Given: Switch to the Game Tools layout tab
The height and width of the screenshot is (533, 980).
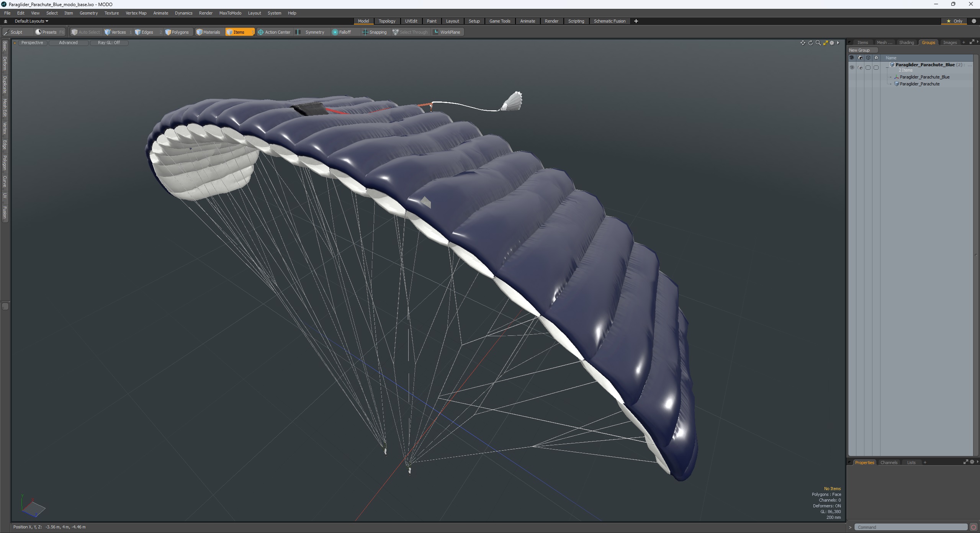Looking at the screenshot, I should [500, 21].
